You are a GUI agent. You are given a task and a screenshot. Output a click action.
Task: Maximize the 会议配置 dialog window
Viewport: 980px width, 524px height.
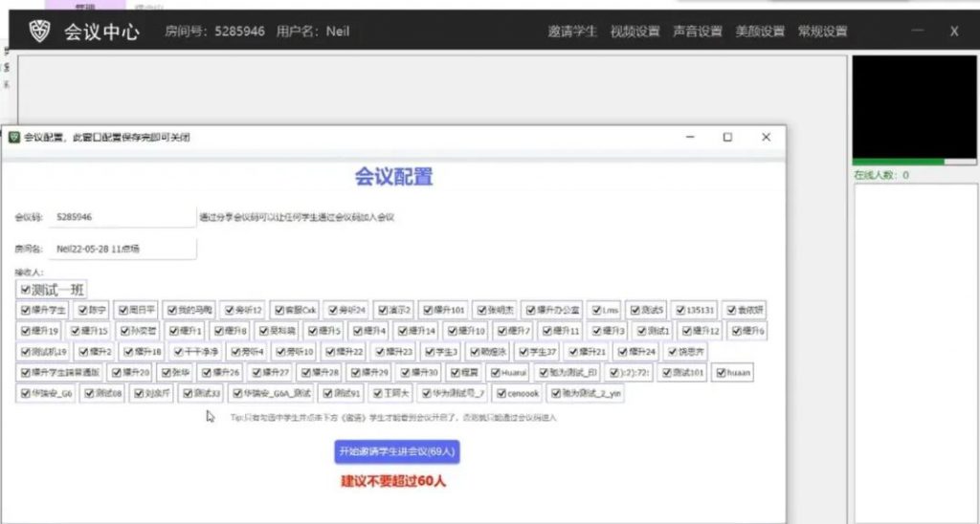coord(727,138)
